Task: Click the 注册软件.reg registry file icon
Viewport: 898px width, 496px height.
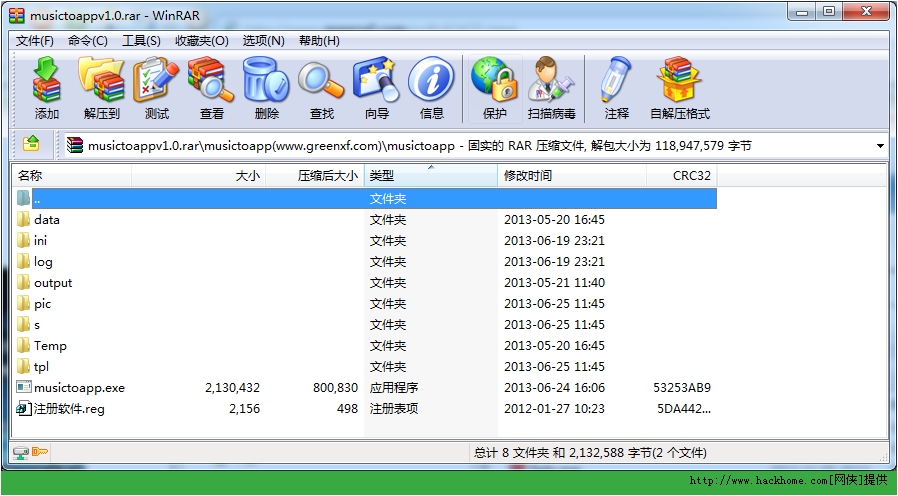Action: pyautogui.click(x=23, y=408)
